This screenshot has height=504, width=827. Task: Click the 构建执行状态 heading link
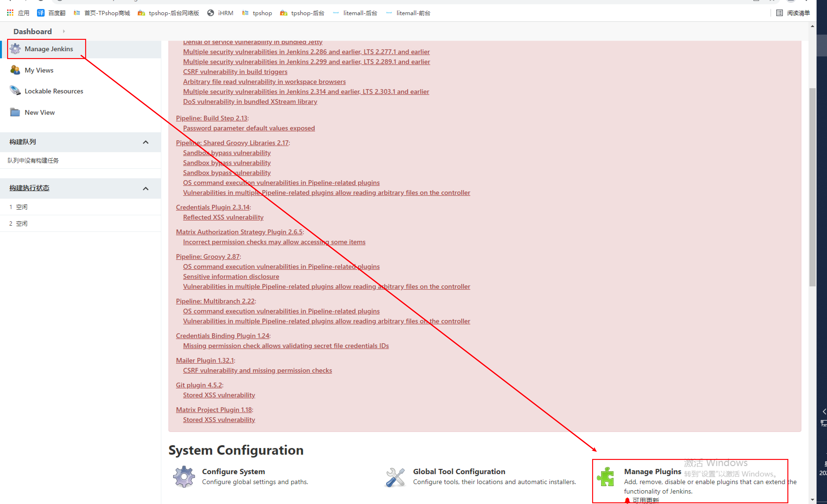[x=29, y=188]
